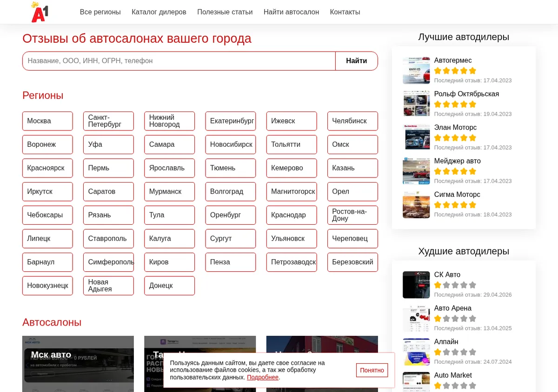Viewport: 558px width, 392px height.
Task: Click the Рольф Октябрьская dealer thumbnail image
Action: point(416,104)
